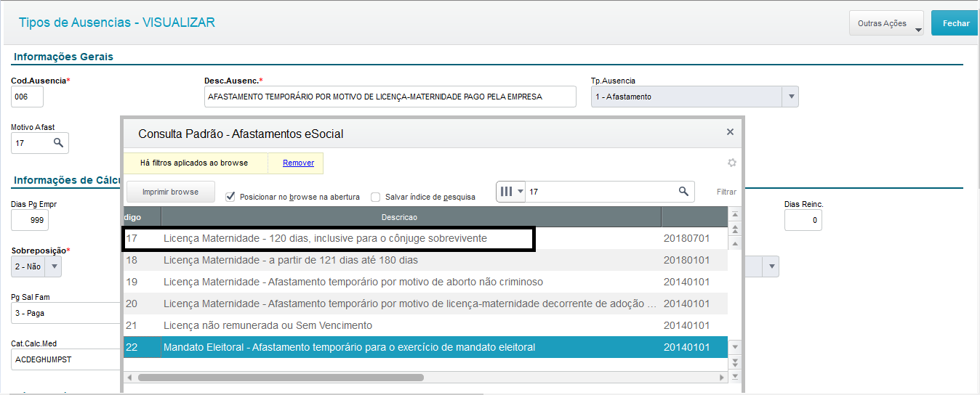
Task: Select row 17 Licença Maternidade 120 dias
Action: point(425,238)
